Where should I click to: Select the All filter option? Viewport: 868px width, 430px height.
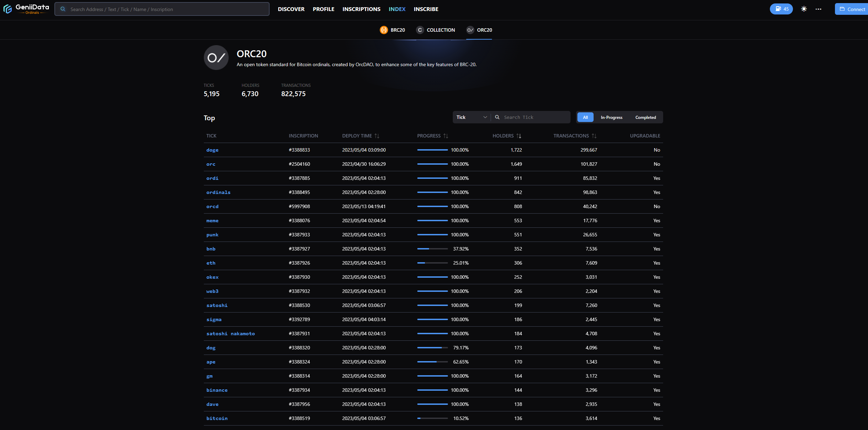(585, 117)
